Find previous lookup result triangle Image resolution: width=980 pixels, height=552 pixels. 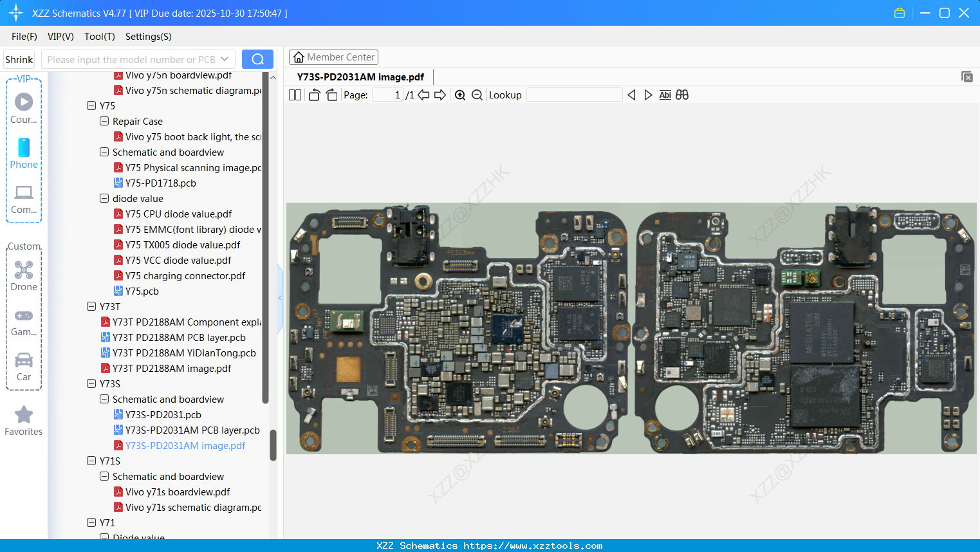[631, 95]
